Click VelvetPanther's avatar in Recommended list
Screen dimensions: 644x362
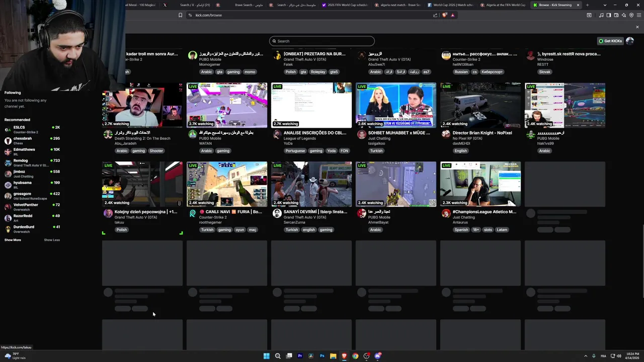pos(8,207)
